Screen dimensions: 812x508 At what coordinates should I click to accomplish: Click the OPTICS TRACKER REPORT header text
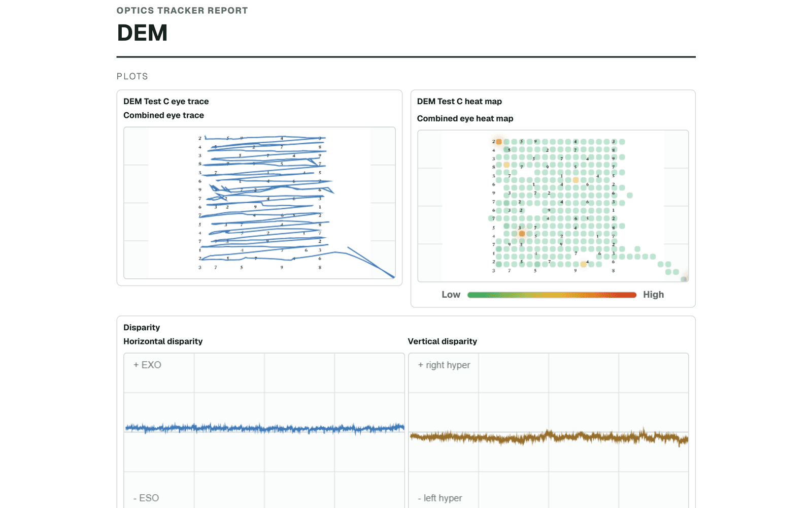(182, 11)
